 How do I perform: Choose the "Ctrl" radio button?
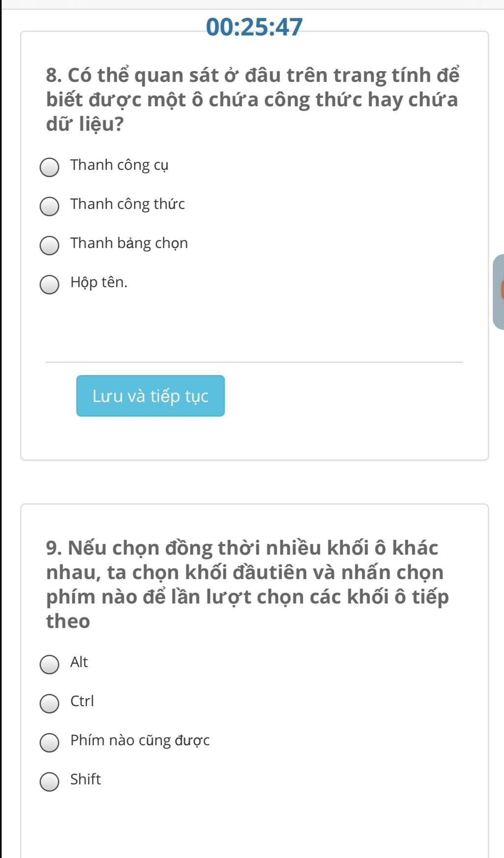[49, 703]
